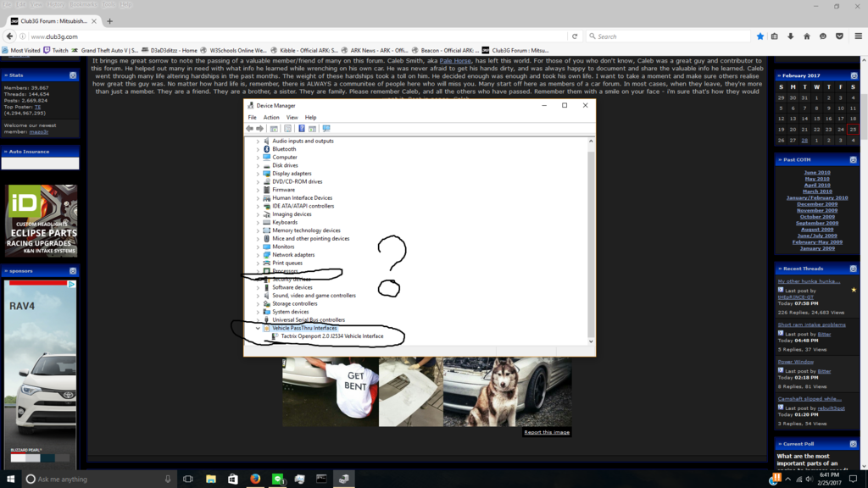The height and width of the screenshot is (488, 868).
Task: Open the Windows Start menu
Action: [x=10, y=480]
